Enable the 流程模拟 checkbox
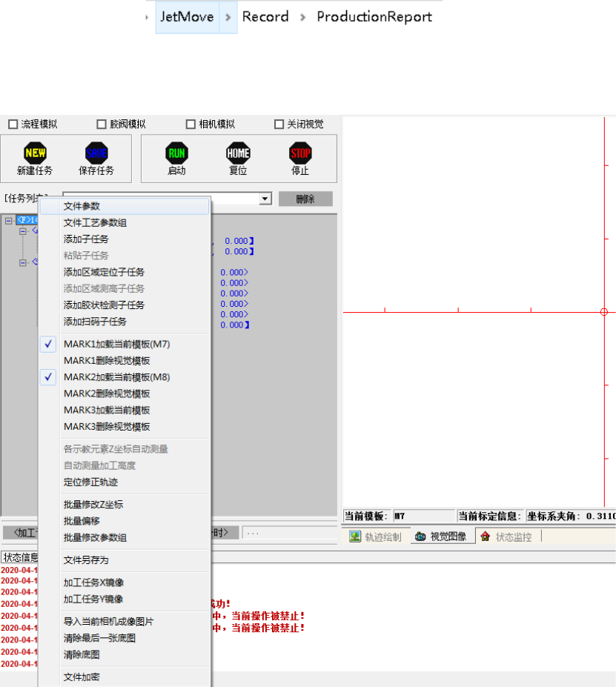This screenshot has width=616, height=687. click(x=13, y=125)
